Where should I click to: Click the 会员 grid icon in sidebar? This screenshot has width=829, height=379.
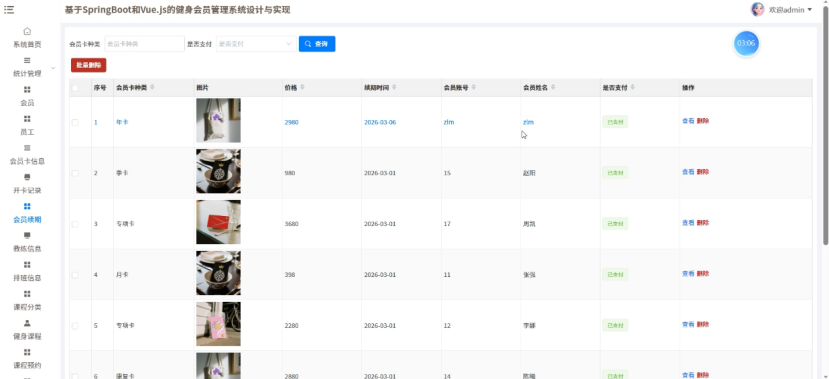coord(27,89)
